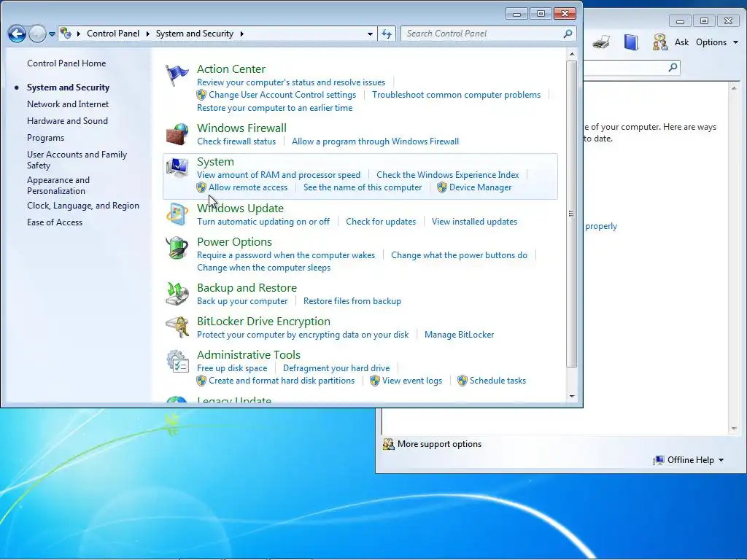Viewport: 747px width, 560px height.
Task: Click Create and format hard disk partitions
Action: [282, 381]
